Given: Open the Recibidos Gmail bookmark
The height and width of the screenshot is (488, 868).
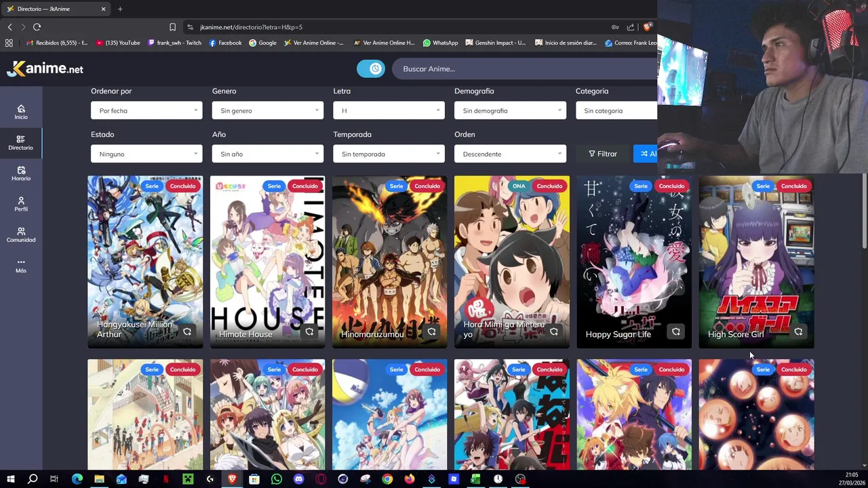Looking at the screenshot, I should (56, 43).
